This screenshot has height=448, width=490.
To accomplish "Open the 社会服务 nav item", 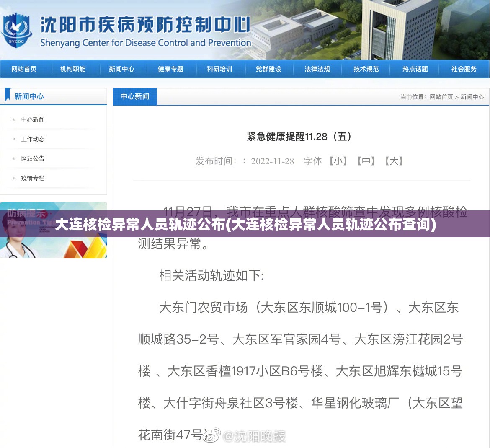I will tap(464, 69).
